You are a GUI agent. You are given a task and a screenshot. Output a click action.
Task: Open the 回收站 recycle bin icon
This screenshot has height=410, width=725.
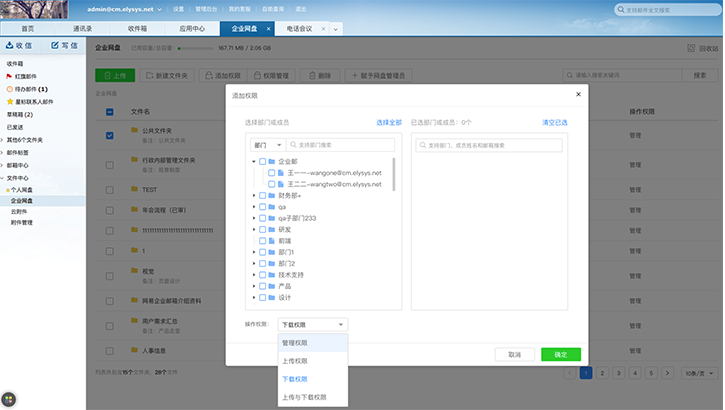pyautogui.click(x=690, y=48)
